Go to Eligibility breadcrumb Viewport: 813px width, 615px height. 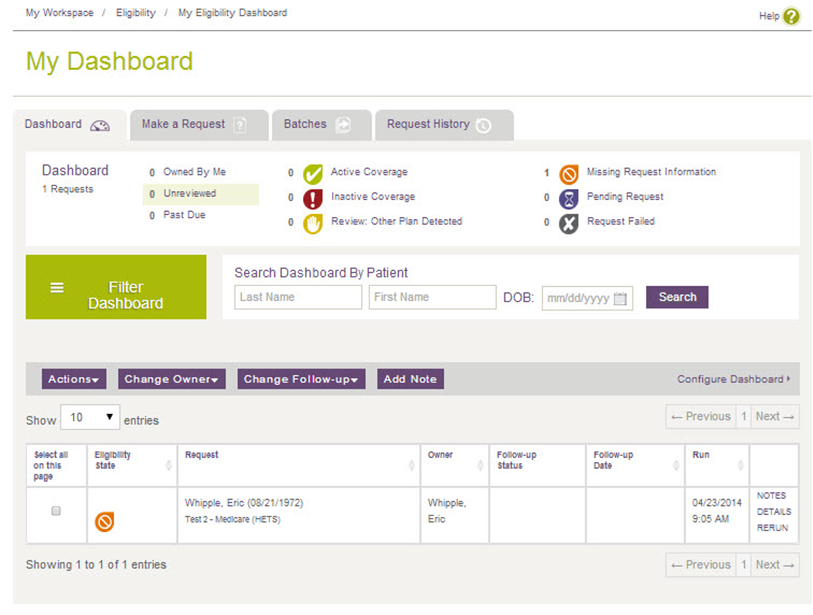pos(136,13)
